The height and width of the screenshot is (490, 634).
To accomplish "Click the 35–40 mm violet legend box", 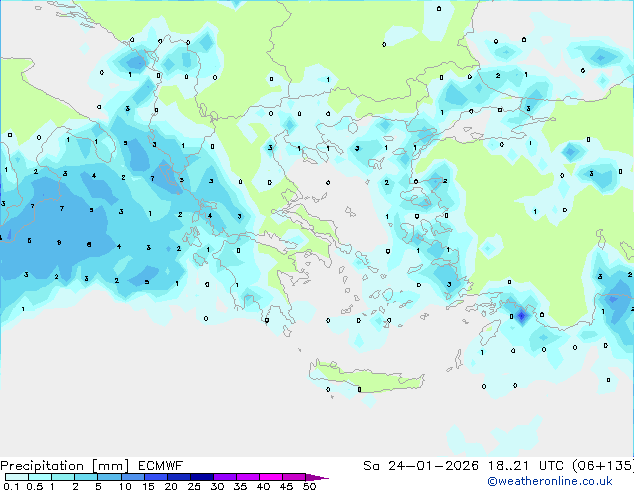I will tap(248, 477).
